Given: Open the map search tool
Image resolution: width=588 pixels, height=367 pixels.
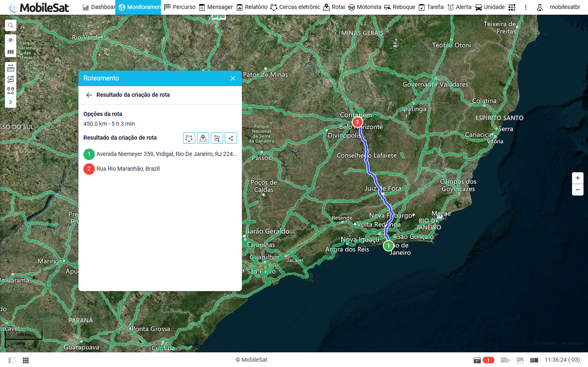Looking at the screenshot, I should click(x=11, y=25).
